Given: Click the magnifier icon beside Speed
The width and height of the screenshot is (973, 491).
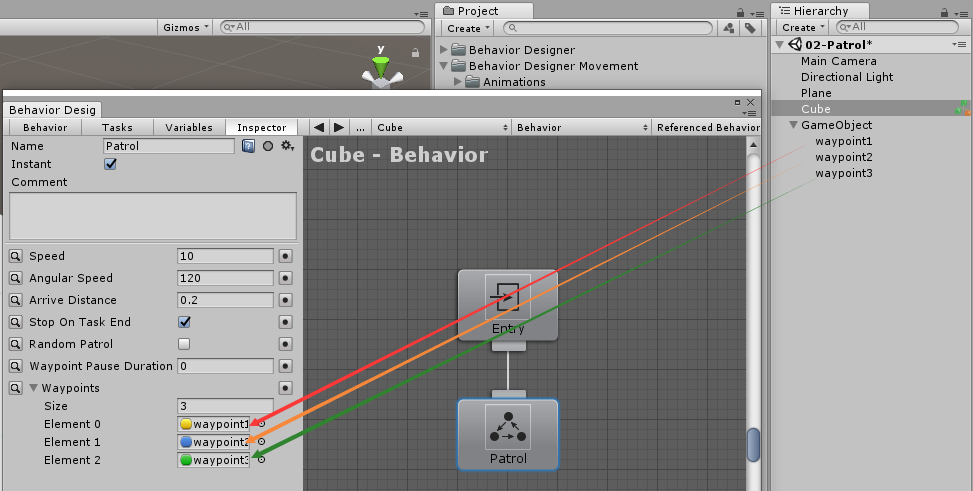Looking at the screenshot, I should (16, 256).
